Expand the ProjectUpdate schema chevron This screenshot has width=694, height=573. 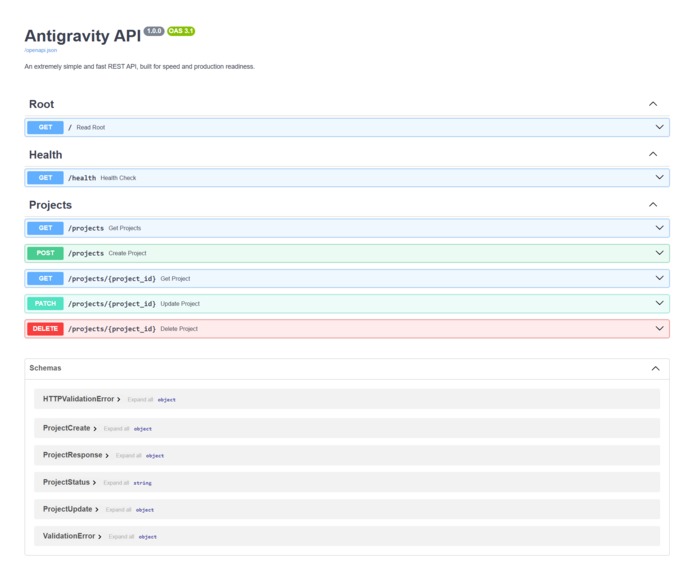[x=96, y=509]
